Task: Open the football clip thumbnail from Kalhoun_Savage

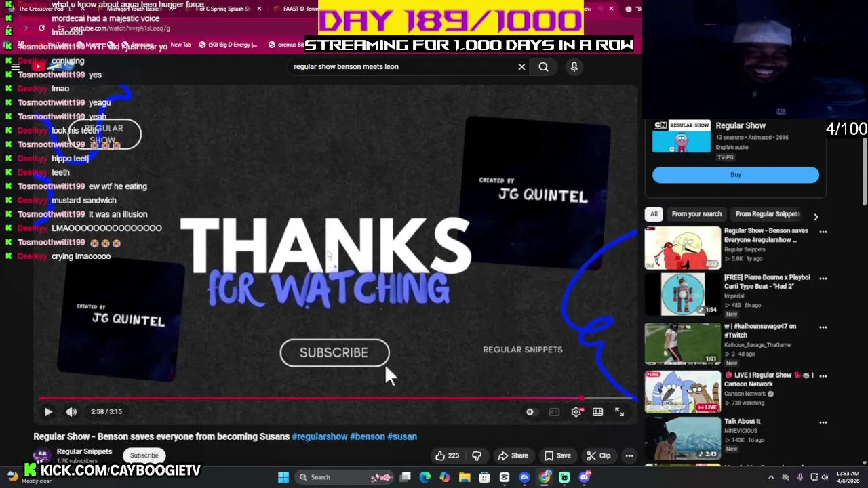Action: tap(683, 343)
